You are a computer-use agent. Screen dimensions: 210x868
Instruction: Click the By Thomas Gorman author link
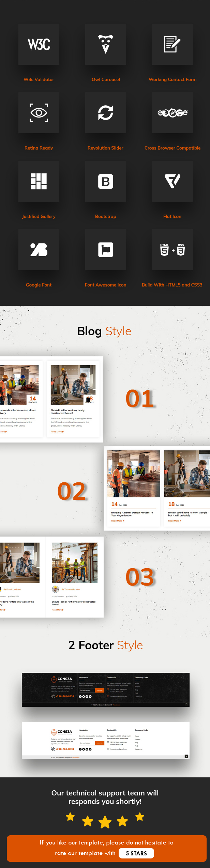(x=71, y=589)
